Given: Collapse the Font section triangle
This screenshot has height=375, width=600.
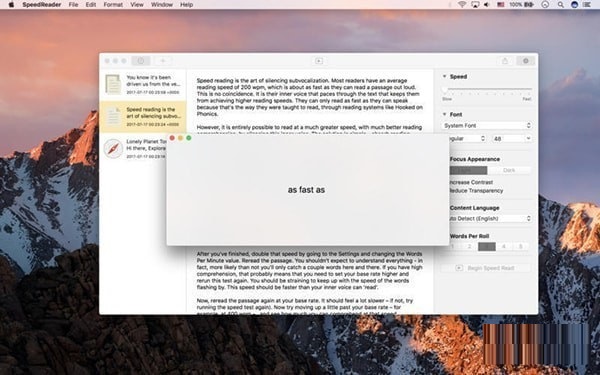Looking at the screenshot, I should point(444,114).
